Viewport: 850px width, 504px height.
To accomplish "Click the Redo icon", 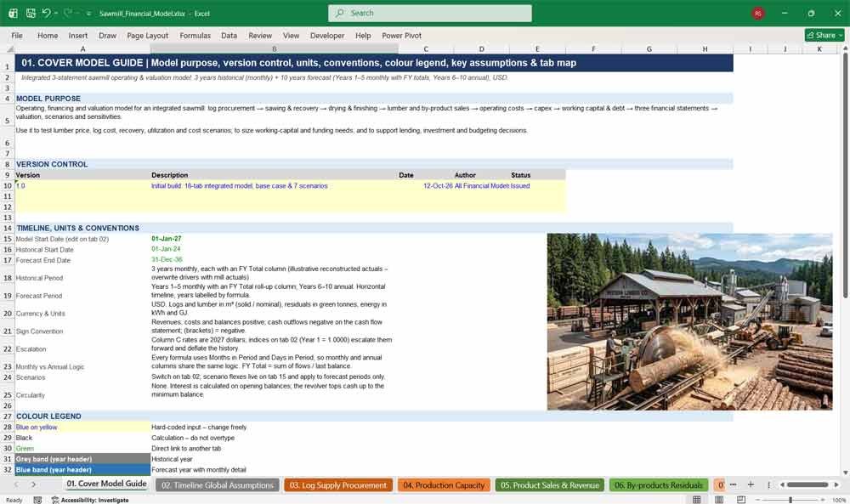I will pyautogui.click(x=67, y=13).
